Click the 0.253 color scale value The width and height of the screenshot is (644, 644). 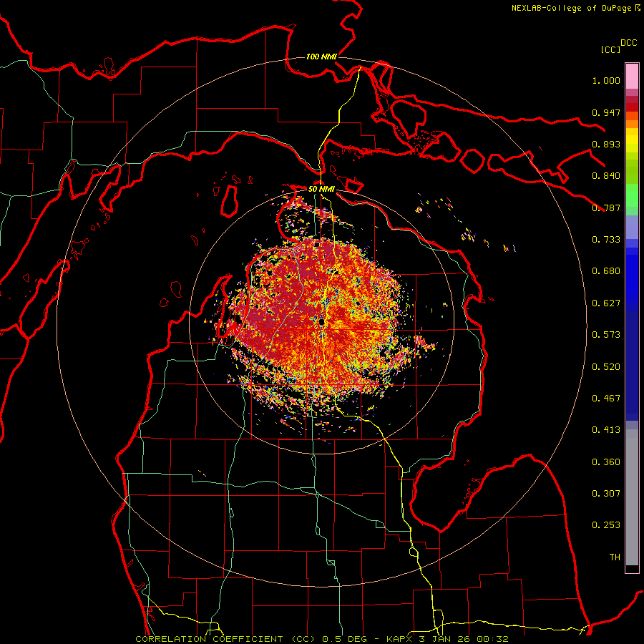click(x=606, y=525)
